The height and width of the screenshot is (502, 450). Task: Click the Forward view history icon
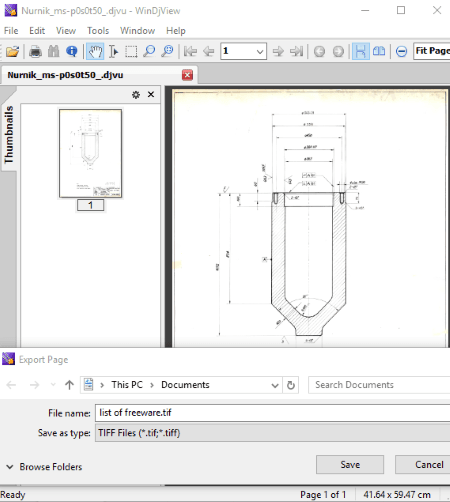pyautogui.click(x=338, y=51)
